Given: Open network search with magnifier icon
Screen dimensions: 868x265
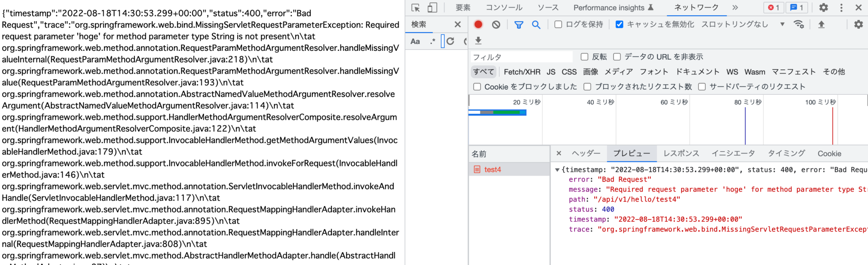Looking at the screenshot, I should tap(536, 25).
